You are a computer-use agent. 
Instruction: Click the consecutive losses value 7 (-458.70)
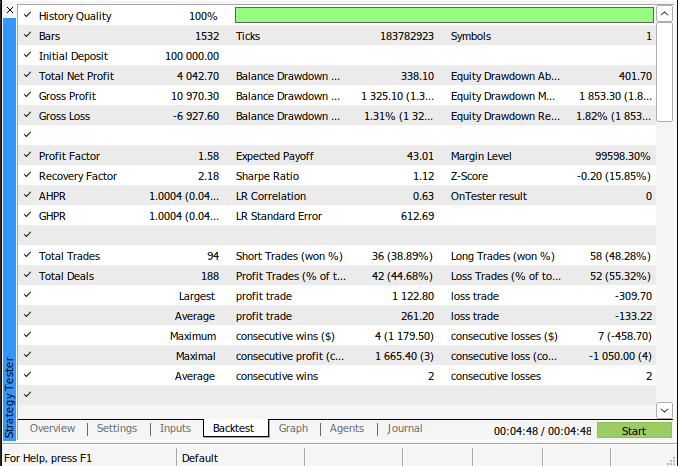(625, 336)
